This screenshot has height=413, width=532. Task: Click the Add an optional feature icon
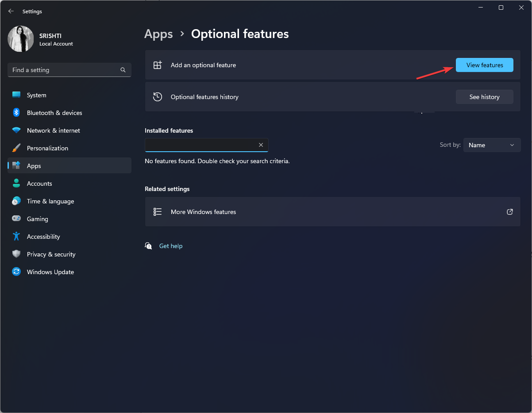158,65
